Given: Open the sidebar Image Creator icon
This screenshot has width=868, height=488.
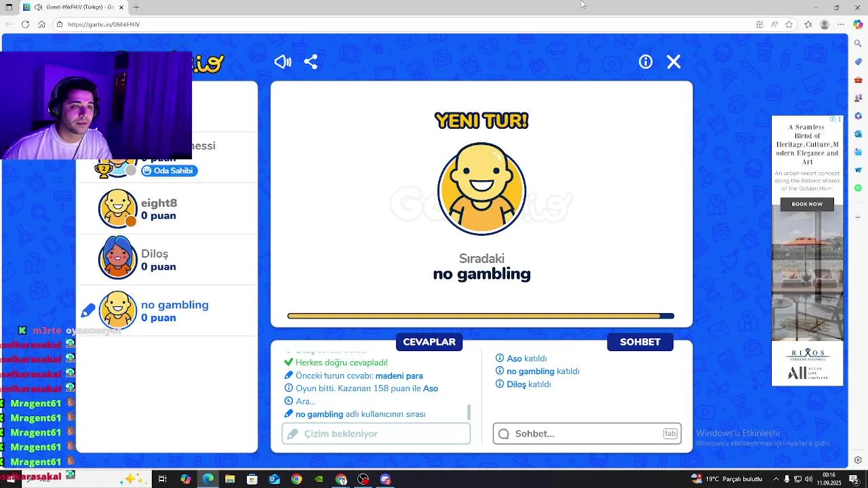Looking at the screenshot, I should [858, 152].
